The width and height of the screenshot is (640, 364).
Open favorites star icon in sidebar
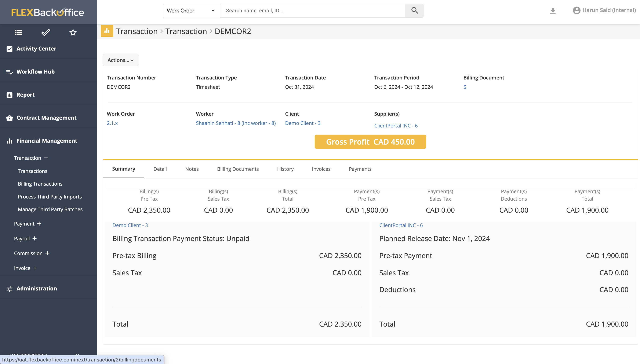tap(73, 32)
